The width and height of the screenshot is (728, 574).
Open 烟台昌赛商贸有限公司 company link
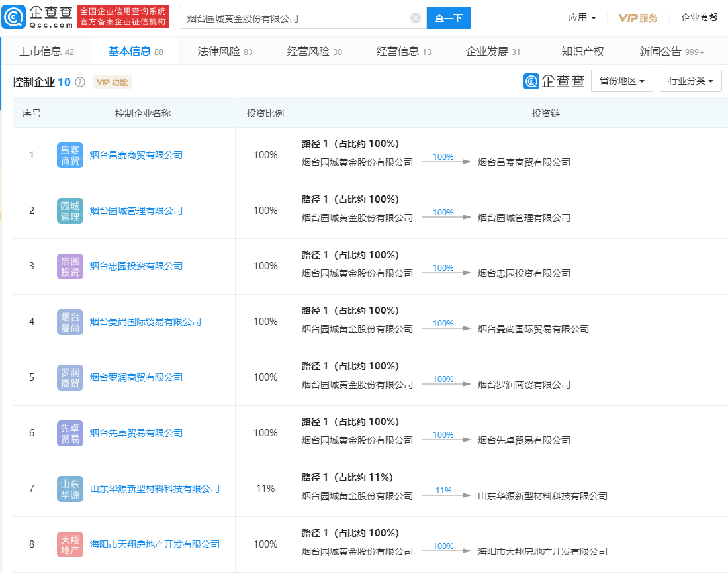coord(136,155)
